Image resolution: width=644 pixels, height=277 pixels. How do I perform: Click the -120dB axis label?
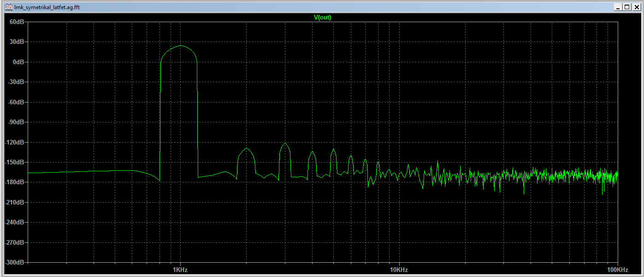tap(15, 142)
